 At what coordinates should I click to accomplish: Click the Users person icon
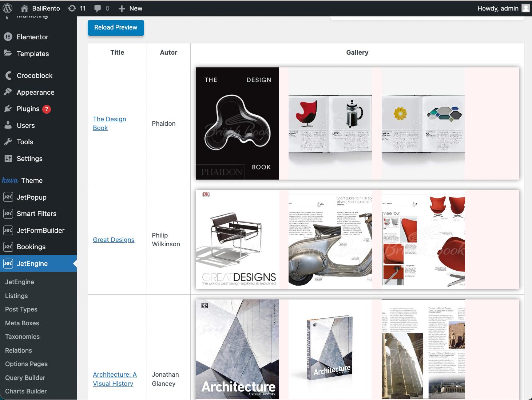[8, 125]
